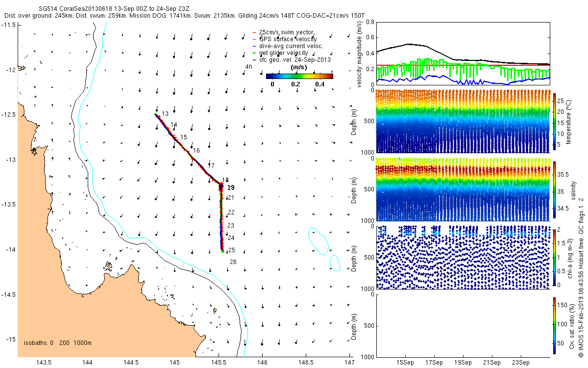Click the 19Sep date tick label
This screenshot has width=588, height=368.
[463, 363]
